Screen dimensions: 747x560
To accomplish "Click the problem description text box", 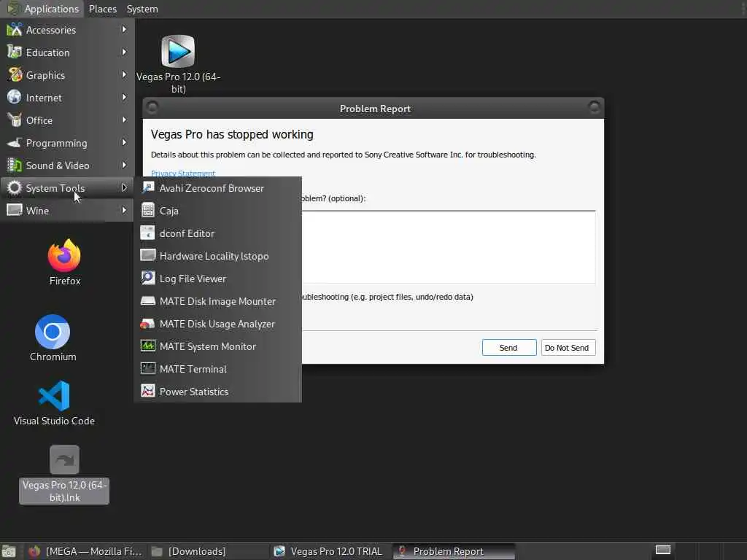I will (x=449, y=246).
